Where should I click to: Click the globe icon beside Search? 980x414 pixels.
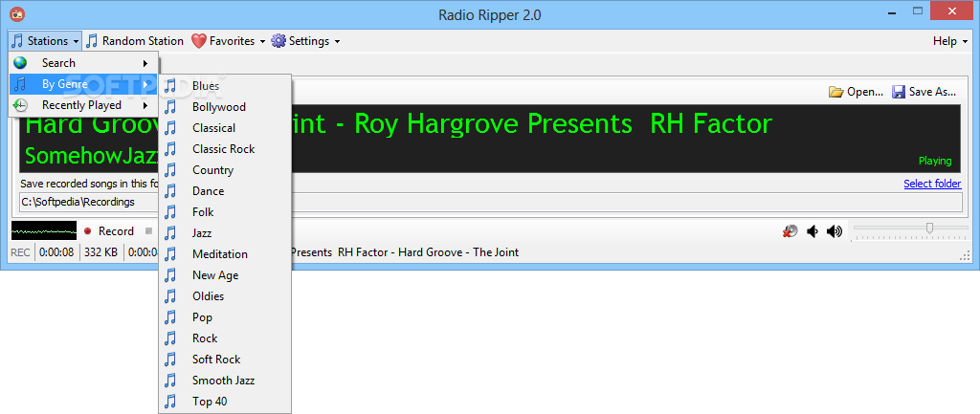(x=21, y=63)
